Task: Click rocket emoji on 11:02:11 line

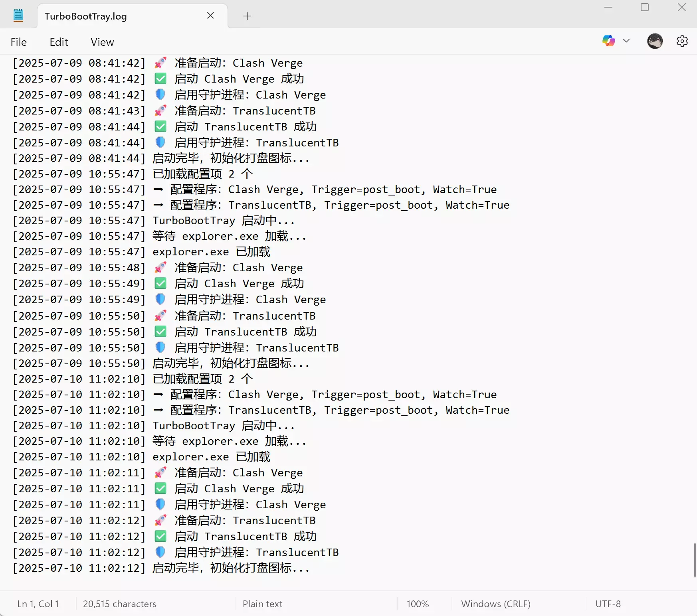Action: (160, 472)
